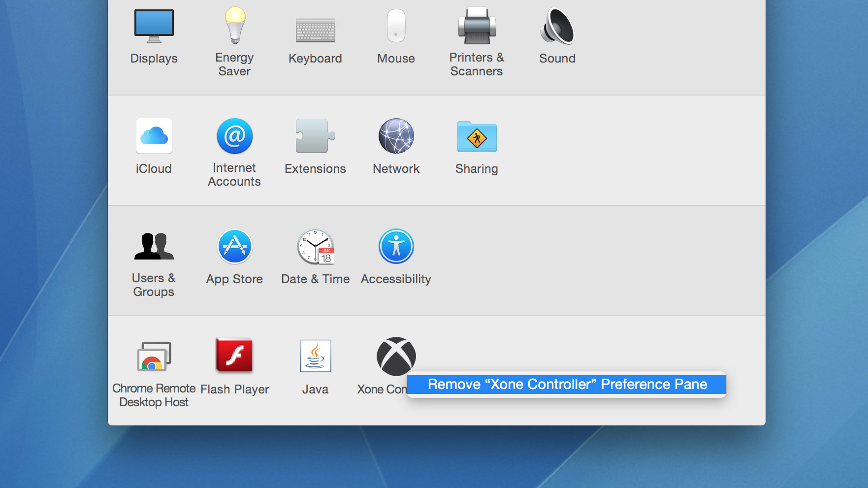Click the Accessibility text label
The image size is (868, 488).
click(x=396, y=279)
